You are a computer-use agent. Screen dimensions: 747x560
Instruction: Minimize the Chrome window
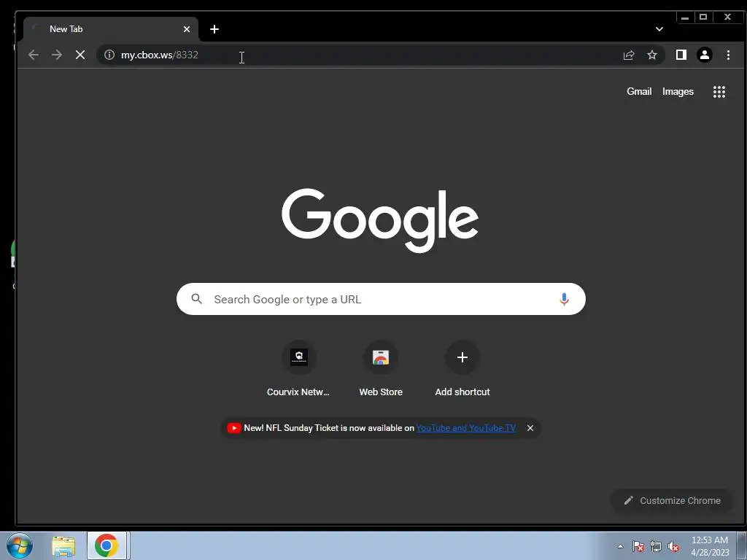coord(684,17)
